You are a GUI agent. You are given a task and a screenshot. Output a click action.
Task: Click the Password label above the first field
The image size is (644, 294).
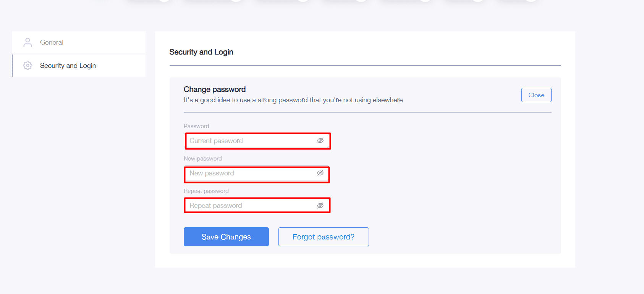(196, 126)
